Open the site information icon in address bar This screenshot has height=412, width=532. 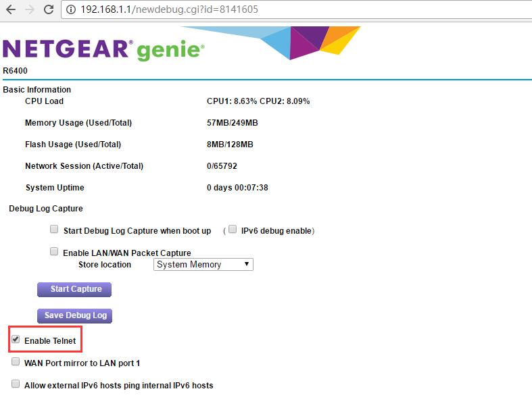tap(71, 10)
